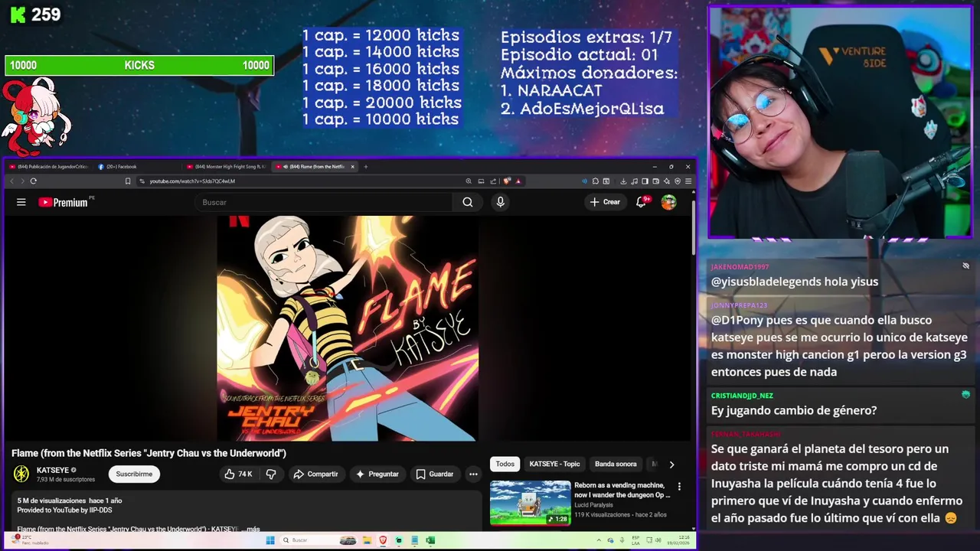
Task: Click the YouTube search magnifier button
Action: (467, 202)
